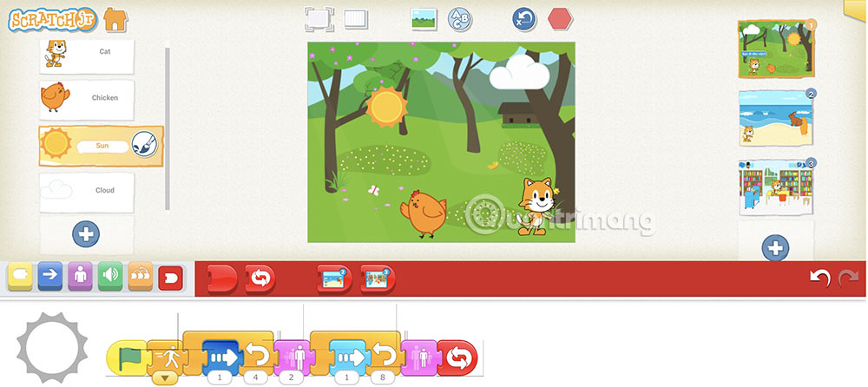Open page 1 forest thumbnail
The width and height of the screenshot is (868, 387).
click(x=777, y=49)
